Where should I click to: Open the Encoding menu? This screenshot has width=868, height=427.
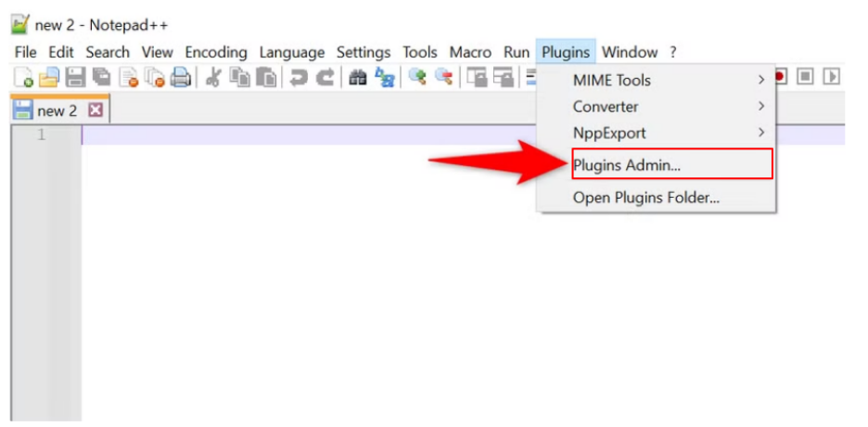[216, 53]
